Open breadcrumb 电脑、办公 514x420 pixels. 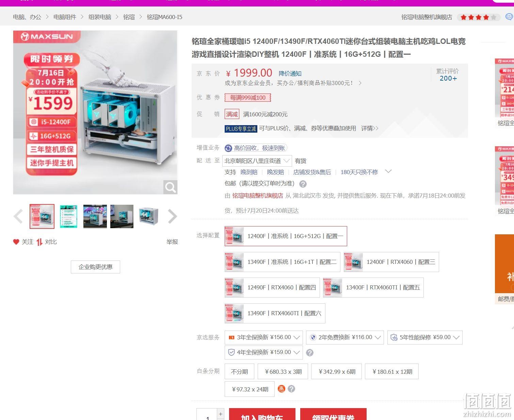(x=27, y=17)
